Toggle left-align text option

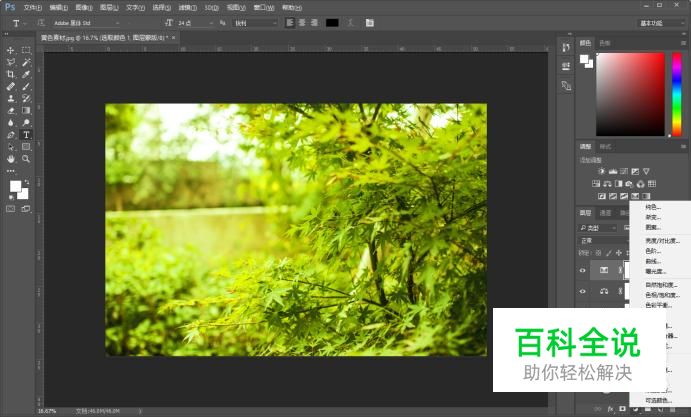click(x=290, y=23)
